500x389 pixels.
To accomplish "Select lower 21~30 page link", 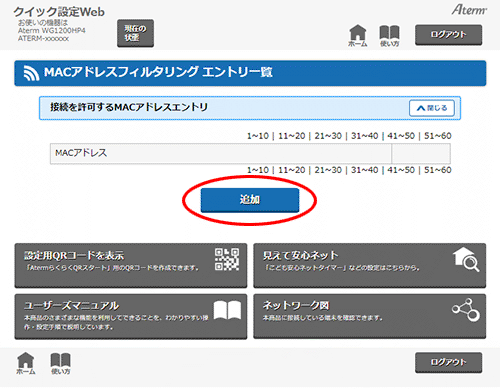I will (328, 170).
